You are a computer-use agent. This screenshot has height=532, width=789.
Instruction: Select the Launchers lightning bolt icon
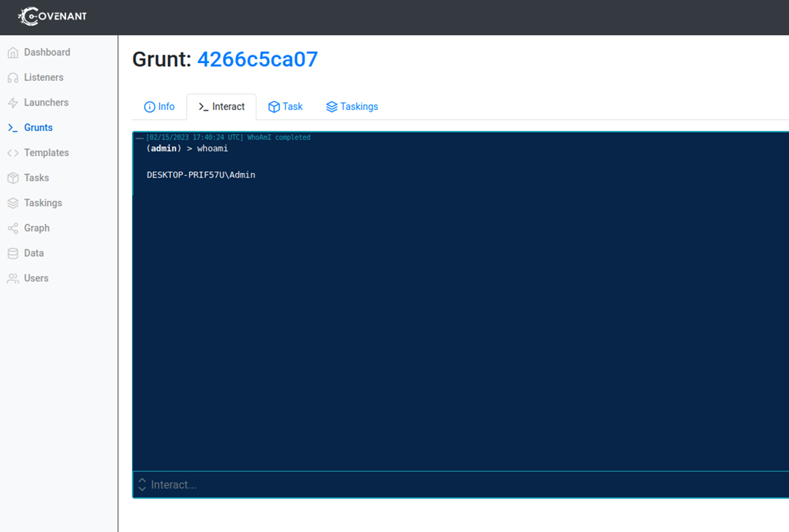13,102
